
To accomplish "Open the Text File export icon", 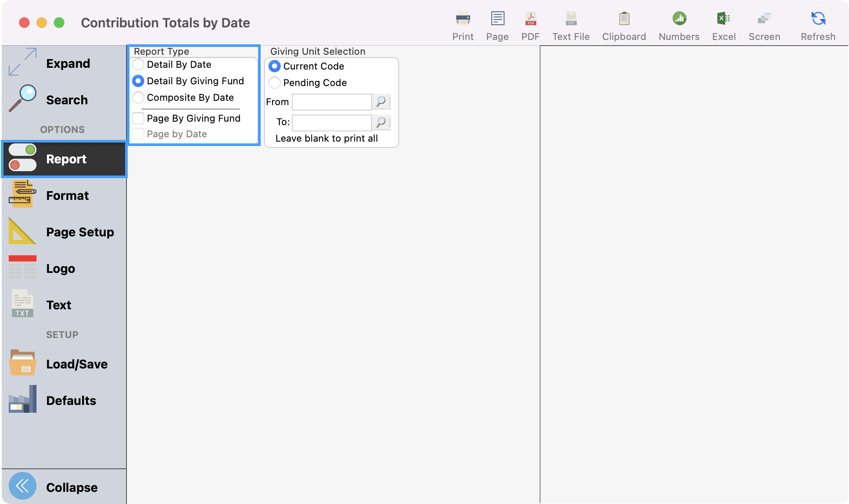I will (570, 24).
